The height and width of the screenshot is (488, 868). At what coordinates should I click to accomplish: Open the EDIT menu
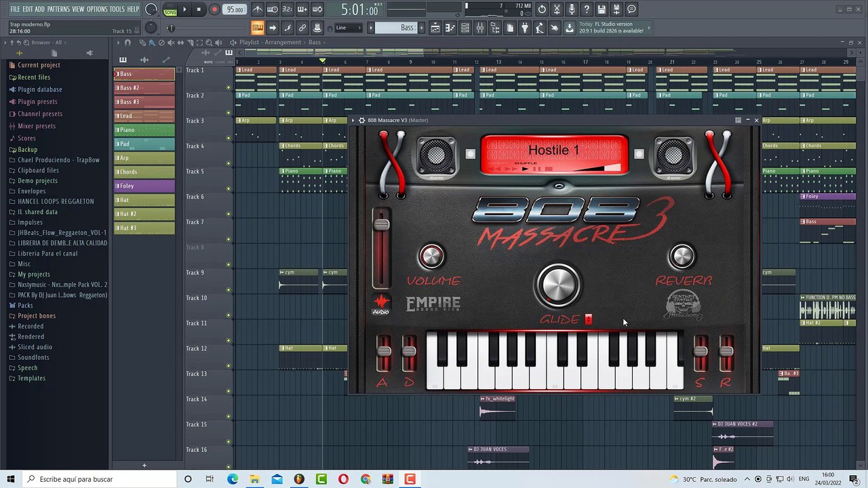(28, 9)
